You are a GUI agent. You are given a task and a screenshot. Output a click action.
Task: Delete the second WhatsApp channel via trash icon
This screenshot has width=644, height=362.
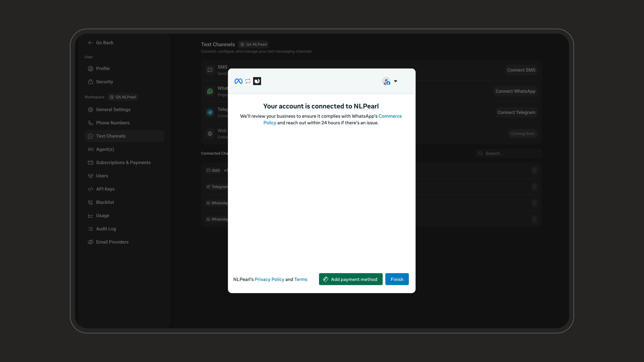[x=534, y=219]
